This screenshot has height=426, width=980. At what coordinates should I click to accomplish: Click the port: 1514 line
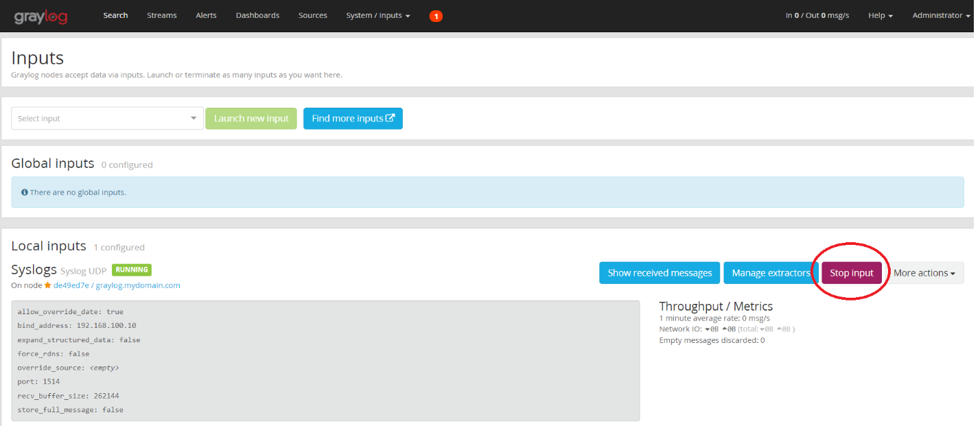click(39, 381)
